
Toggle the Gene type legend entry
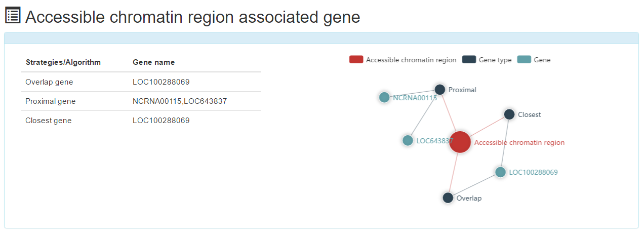[x=487, y=60]
